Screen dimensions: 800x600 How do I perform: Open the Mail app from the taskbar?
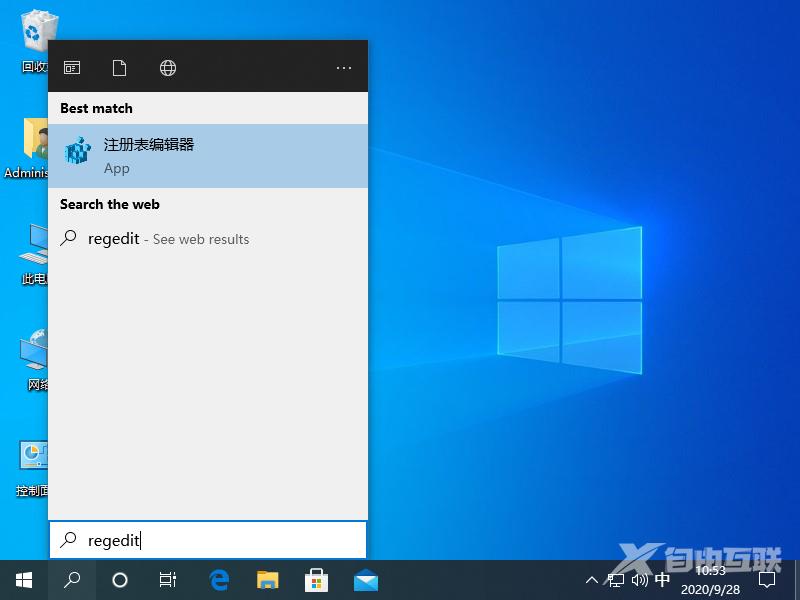coord(366,580)
